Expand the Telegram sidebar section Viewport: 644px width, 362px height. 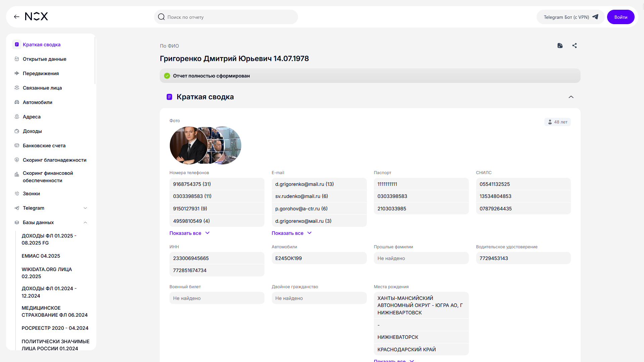point(85,208)
